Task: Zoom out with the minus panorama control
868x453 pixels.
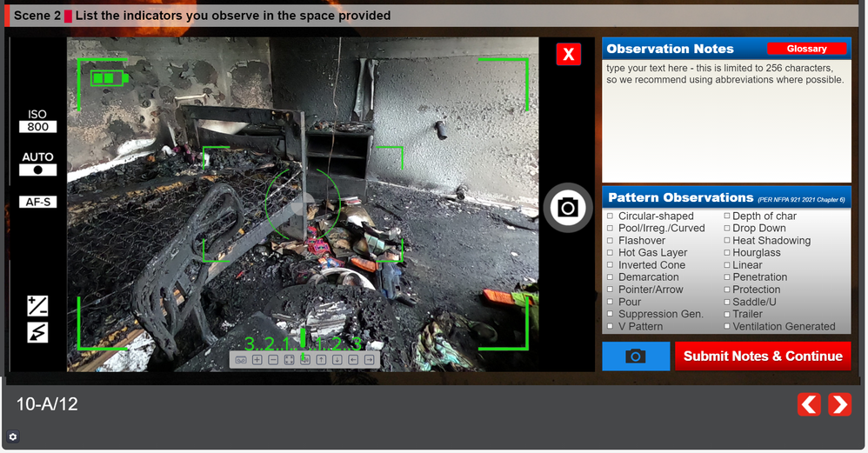Action: coord(273,359)
